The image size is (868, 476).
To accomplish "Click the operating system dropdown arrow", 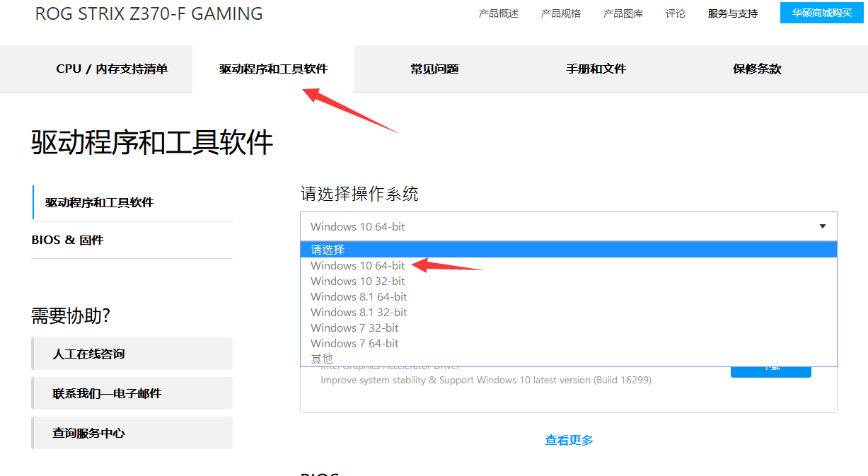I will (x=823, y=226).
